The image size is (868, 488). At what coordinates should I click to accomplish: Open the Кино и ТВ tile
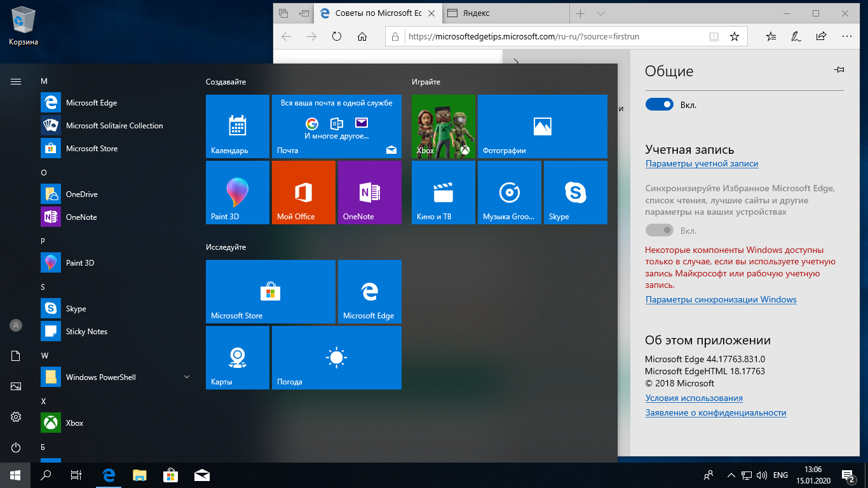pos(444,193)
